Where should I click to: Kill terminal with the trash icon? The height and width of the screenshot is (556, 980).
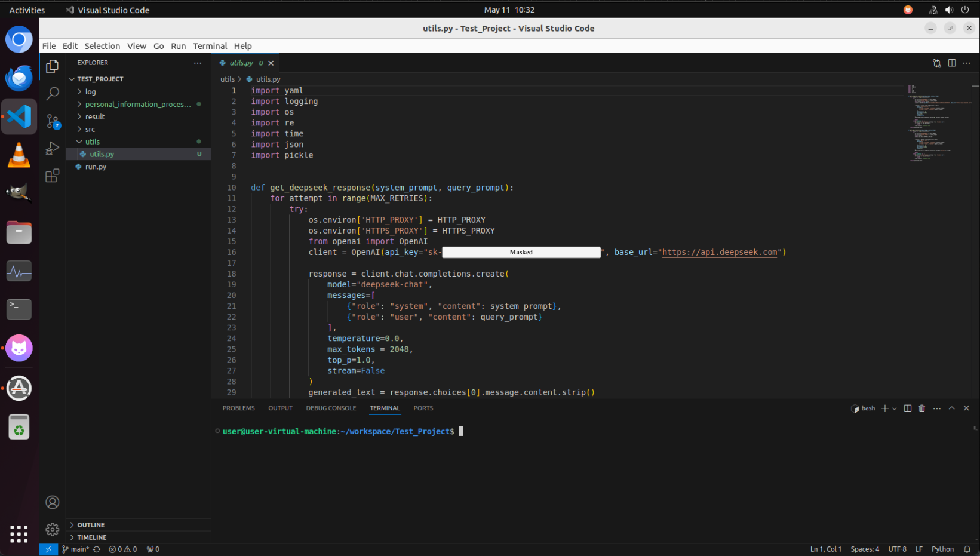(x=922, y=408)
